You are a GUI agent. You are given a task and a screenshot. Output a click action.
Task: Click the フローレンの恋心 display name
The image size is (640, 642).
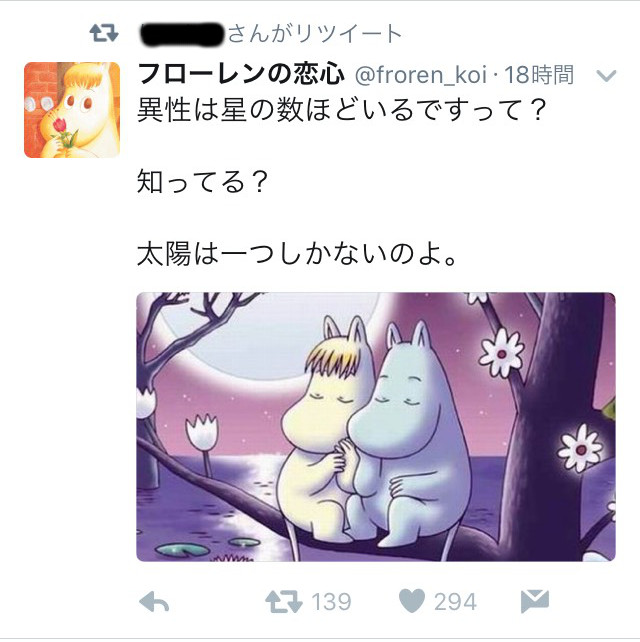click(241, 75)
